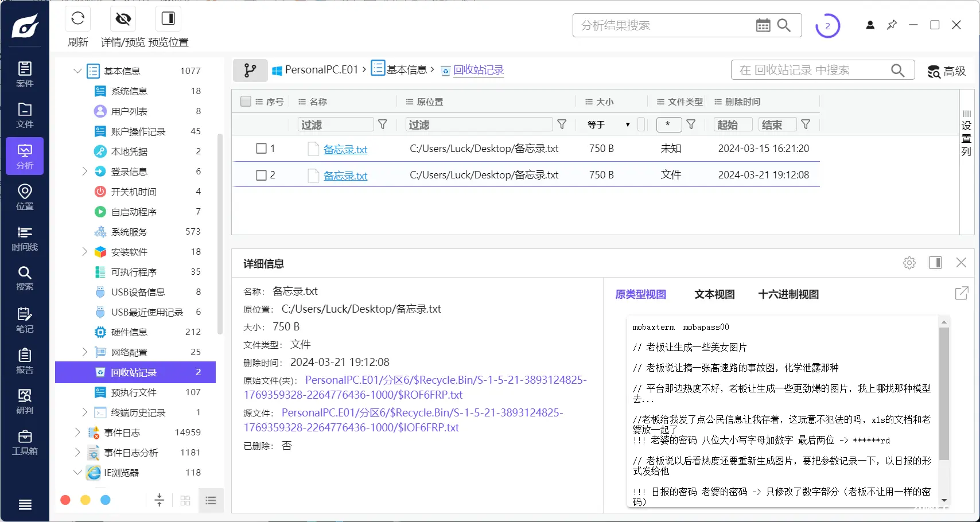980x522 pixels.
Task: Click the 设置列 column settings button
Action: tap(966, 133)
